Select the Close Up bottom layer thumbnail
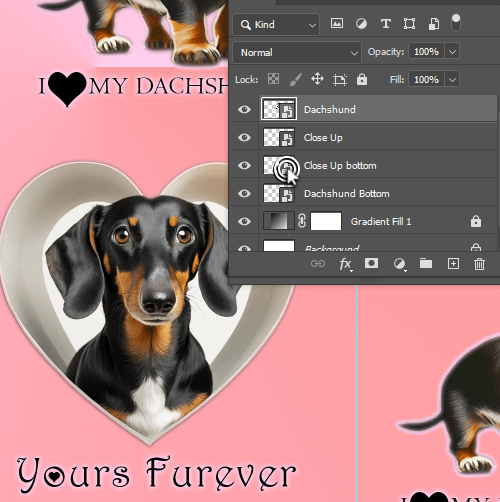This screenshot has height=502, width=500. (279, 165)
